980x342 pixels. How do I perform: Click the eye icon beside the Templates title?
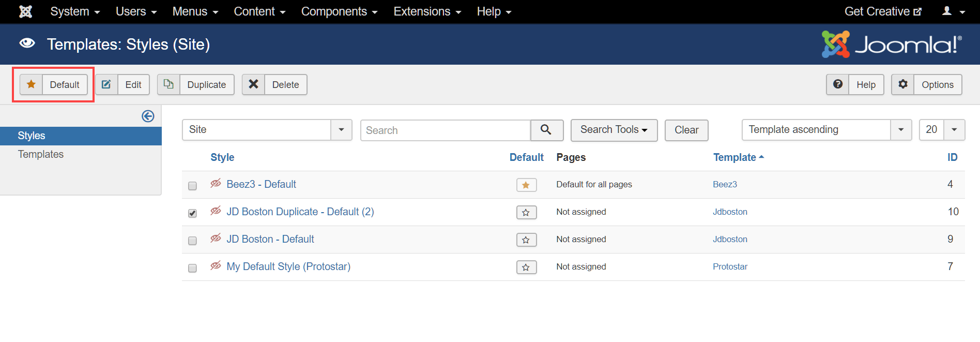coord(27,43)
